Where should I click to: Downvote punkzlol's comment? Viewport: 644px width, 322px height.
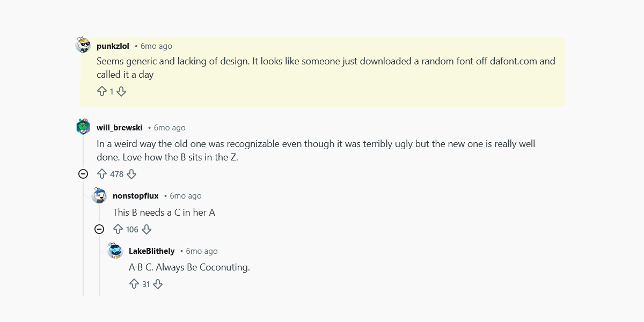pyautogui.click(x=122, y=91)
